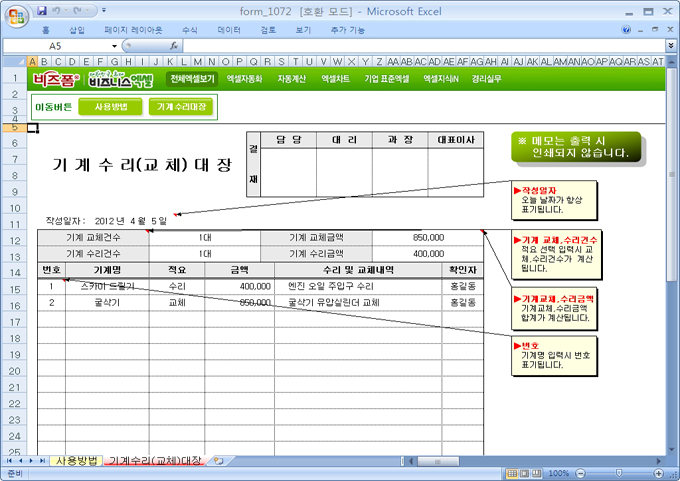The width and height of the screenshot is (680, 481).
Task: Click the Save icon in quick access toolbar
Action: 41,10
